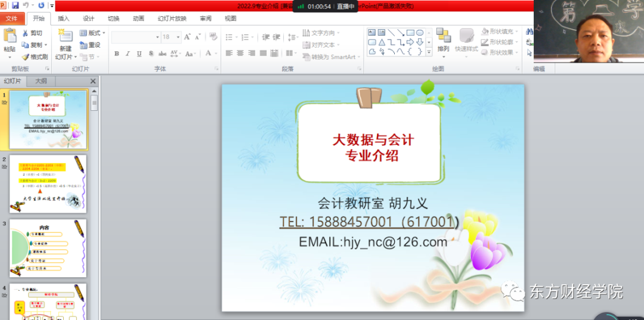Click the 粘贴 (Paste) clipboard icon

click(10, 36)
